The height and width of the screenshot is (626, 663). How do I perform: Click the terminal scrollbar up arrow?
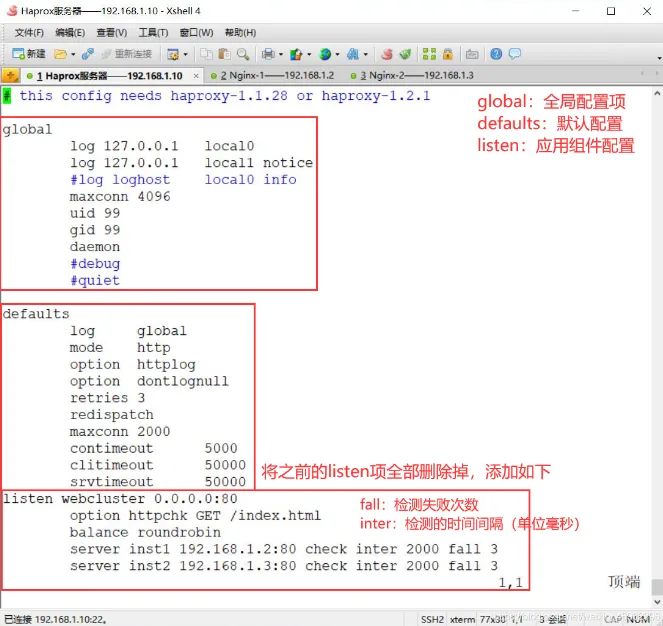point(657,93)
